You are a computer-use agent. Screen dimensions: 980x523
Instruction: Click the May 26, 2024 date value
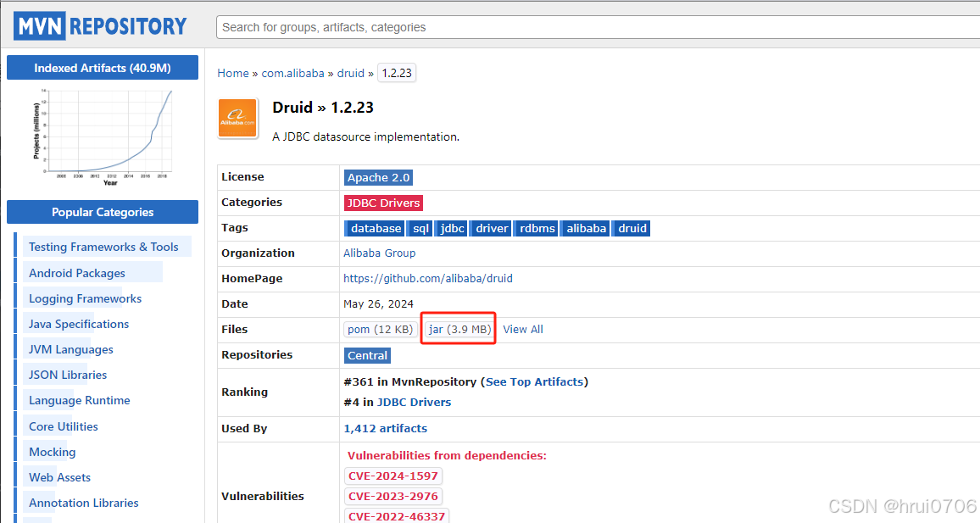(x=378, y=304)
